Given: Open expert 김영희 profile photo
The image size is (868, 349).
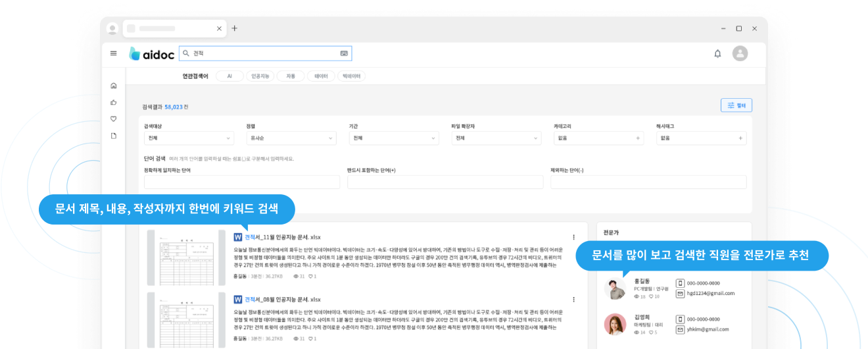Looking at the screenshot, I should coord(615,325).
